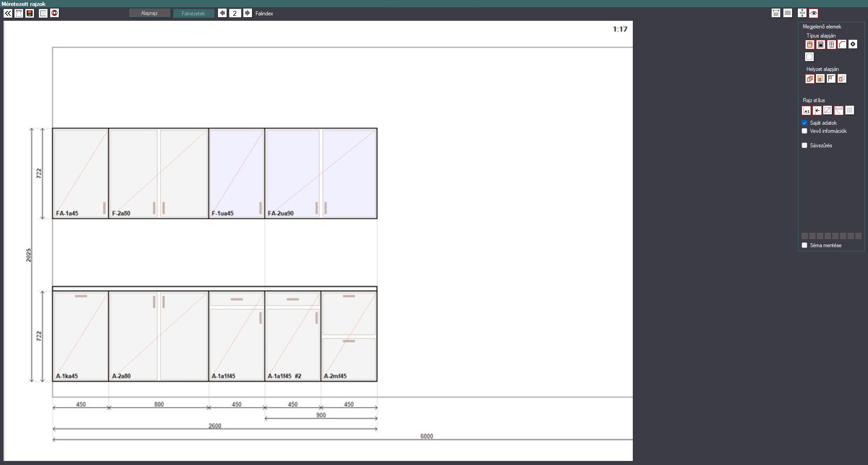Screen dimensions: 868x465
Task: Click the save floppy-disk icon
Action: (30, 13)
